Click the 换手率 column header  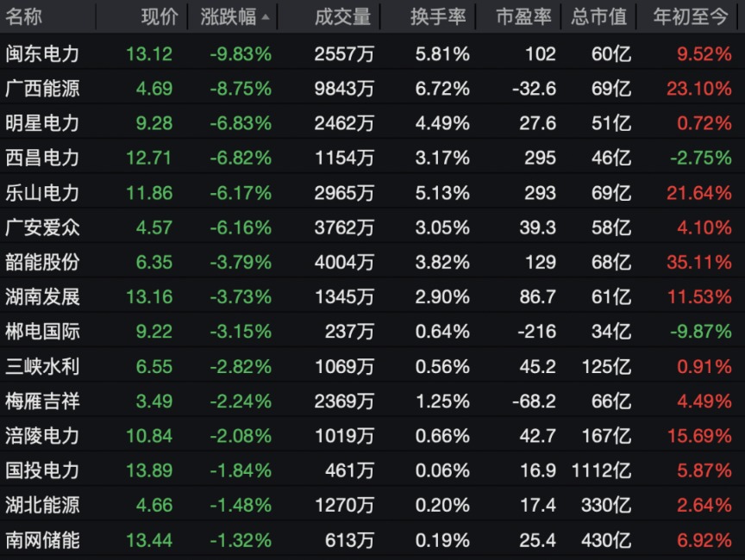[x=440, y=16]
